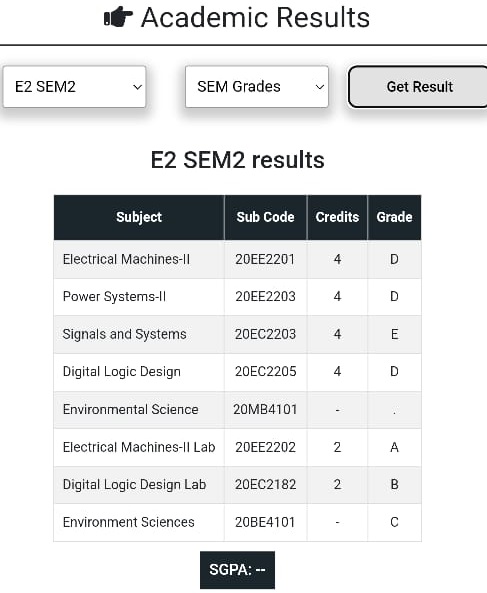Viewport: 487px width, 593px height.
Task: Click sub code 20MB4101 cell
Action: 265,410
